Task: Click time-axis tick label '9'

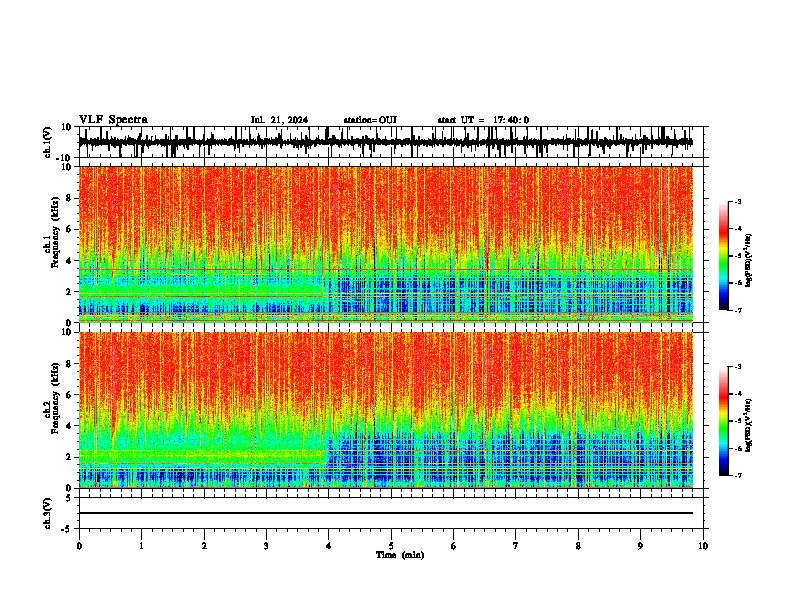Action: (x=640, y=546)
